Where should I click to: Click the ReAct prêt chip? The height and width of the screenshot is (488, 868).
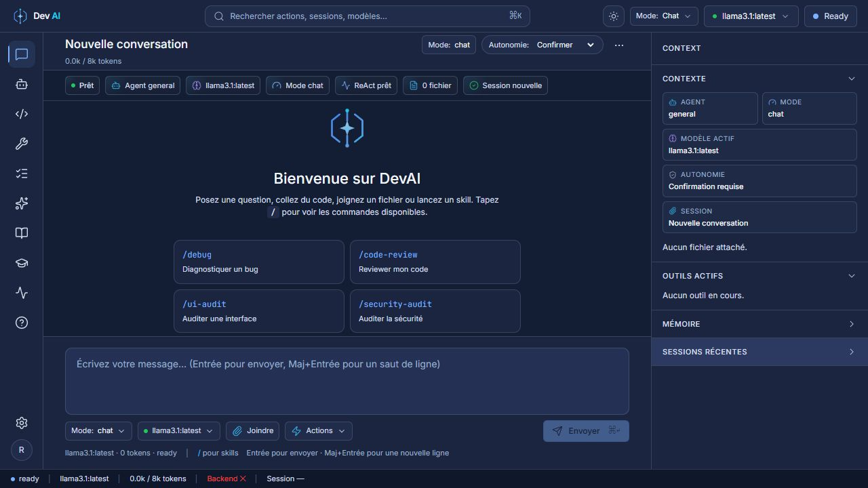click(x=366, y=85)
